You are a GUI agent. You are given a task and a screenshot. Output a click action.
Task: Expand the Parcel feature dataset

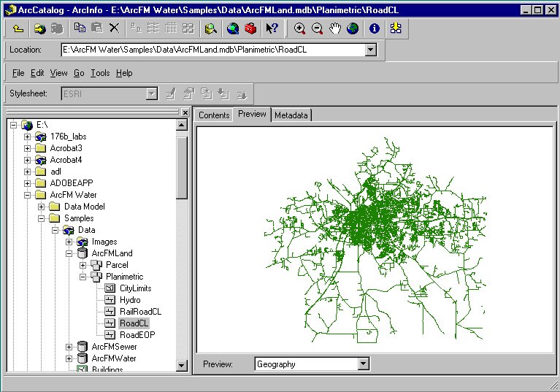(83, 265)
